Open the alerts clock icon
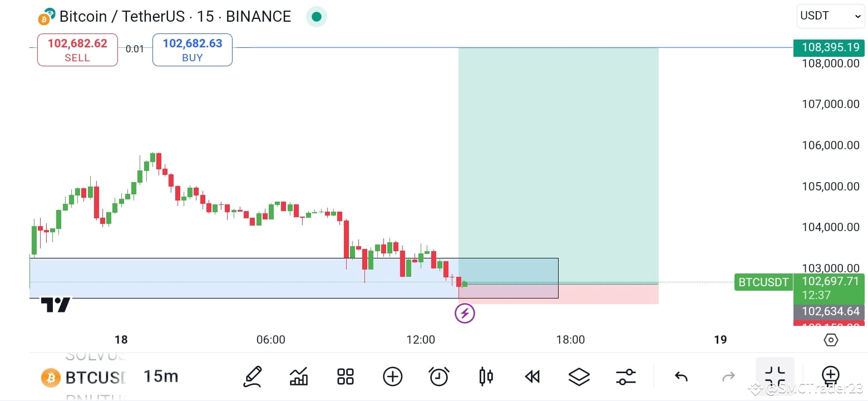 [439, 376]
